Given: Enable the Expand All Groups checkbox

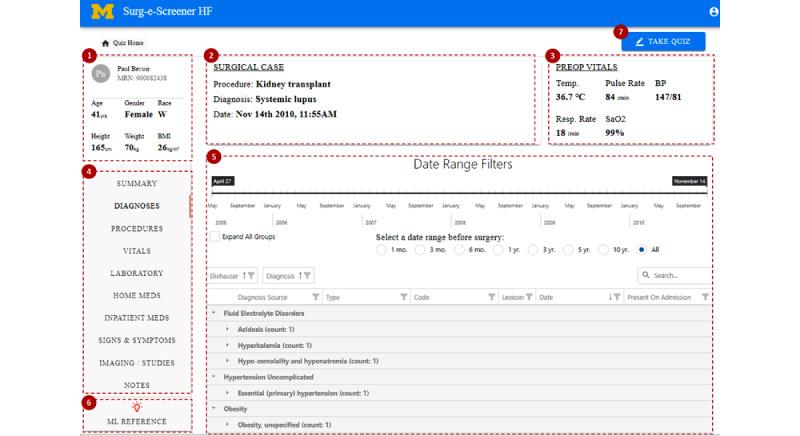Looking at the screenshot, I should [215, 237].
